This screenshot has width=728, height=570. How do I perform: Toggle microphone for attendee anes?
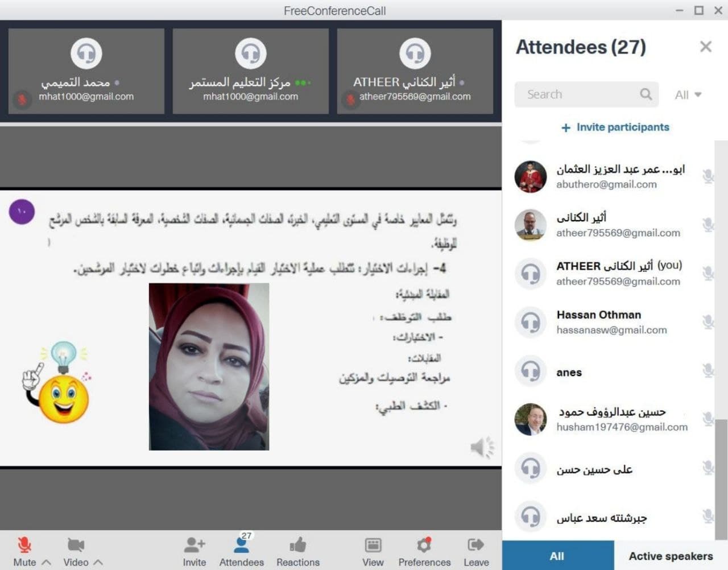[708, 370]
